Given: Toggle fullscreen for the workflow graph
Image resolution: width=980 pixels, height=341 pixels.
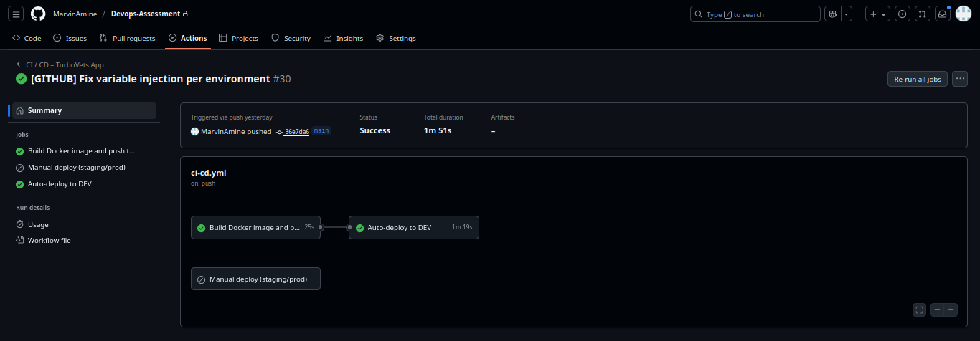Looking at the screenshot, I should 920,309.
